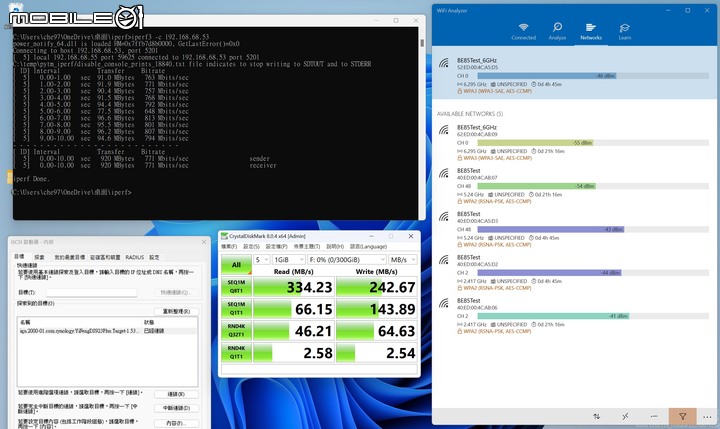Run the SEQ1M Q1T1 benchmark
The height and width of the screenshot is (429, 720).
coord(236,309)
